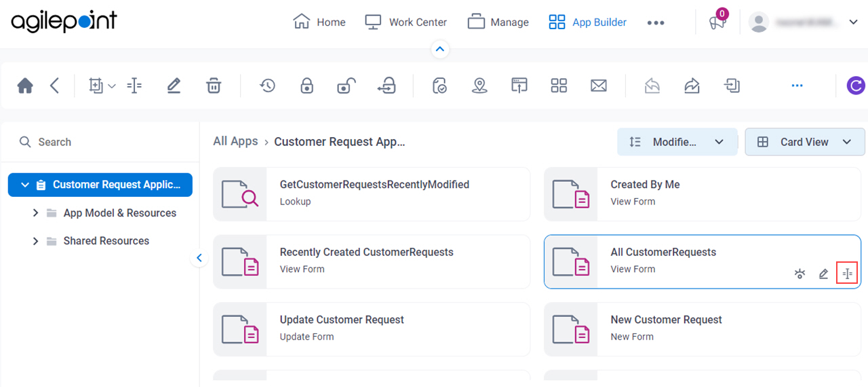Click the greyed reply arrow icon
The image size is (868, 387).
(x=652, y=86)
